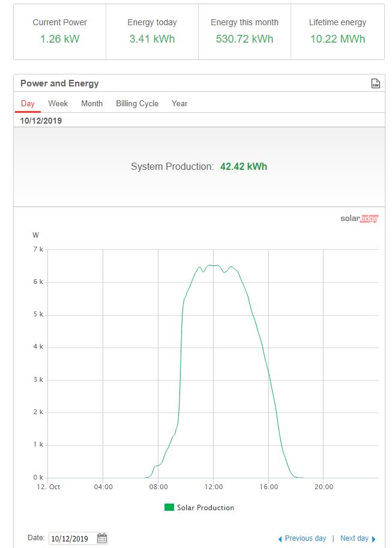Click the Energy this month card
This screenshot has height=548, width=392.
click(x=244, y=32)
